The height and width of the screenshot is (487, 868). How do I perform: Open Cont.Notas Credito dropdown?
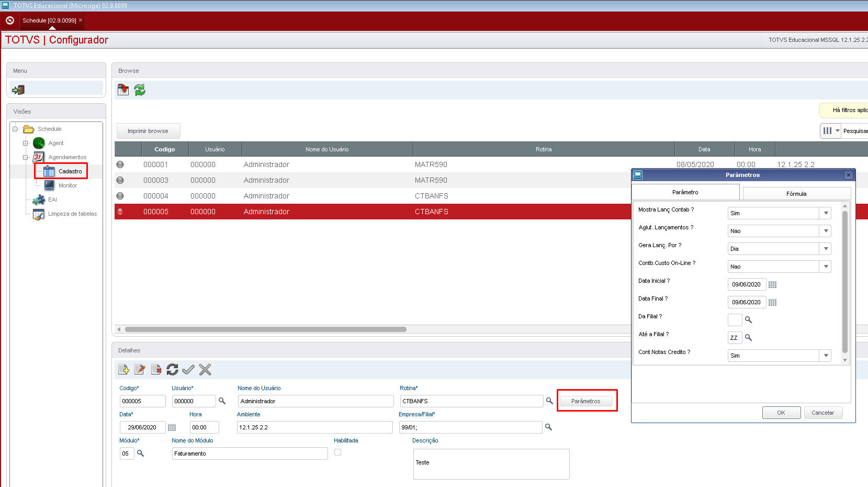(826, 356)
